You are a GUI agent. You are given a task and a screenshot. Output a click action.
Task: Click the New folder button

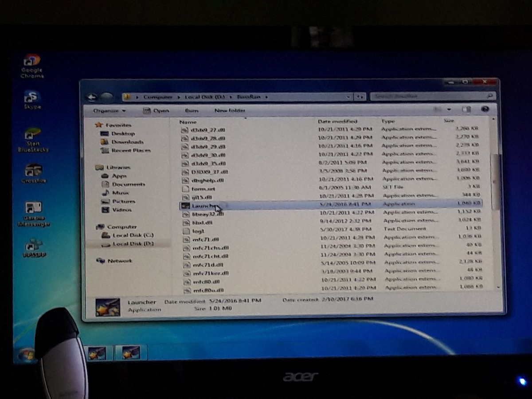coord(230,110)
